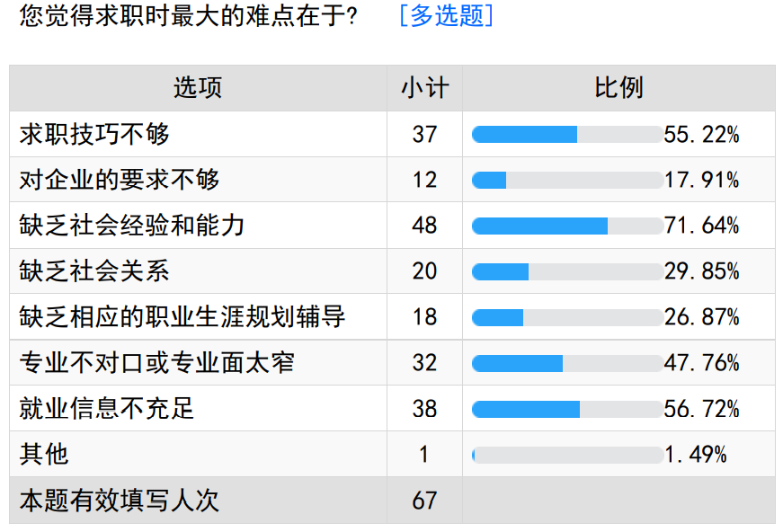783x532 pixels.
Task: Click the 17.91% proportion bar
Action: pyautogui.click(x=567, y=181)
